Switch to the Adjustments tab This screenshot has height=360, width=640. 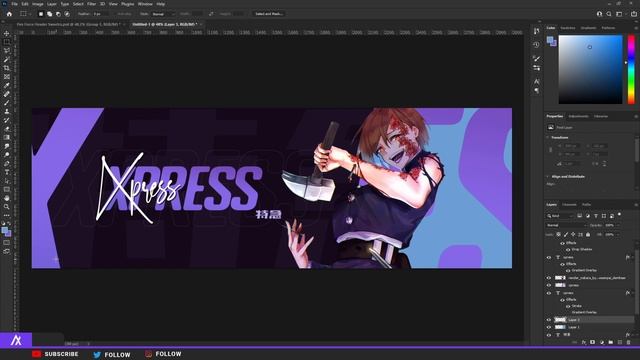click(578, 116)
